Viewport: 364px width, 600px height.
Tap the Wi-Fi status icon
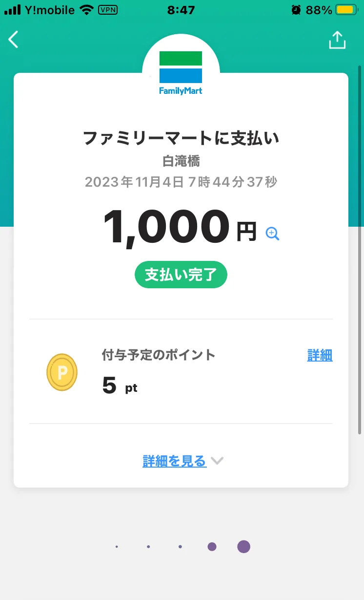[x=87, y=10]
